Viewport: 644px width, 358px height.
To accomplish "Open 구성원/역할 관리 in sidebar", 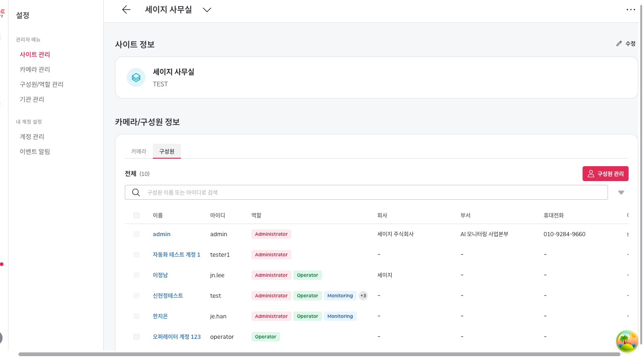I will 42,84.
